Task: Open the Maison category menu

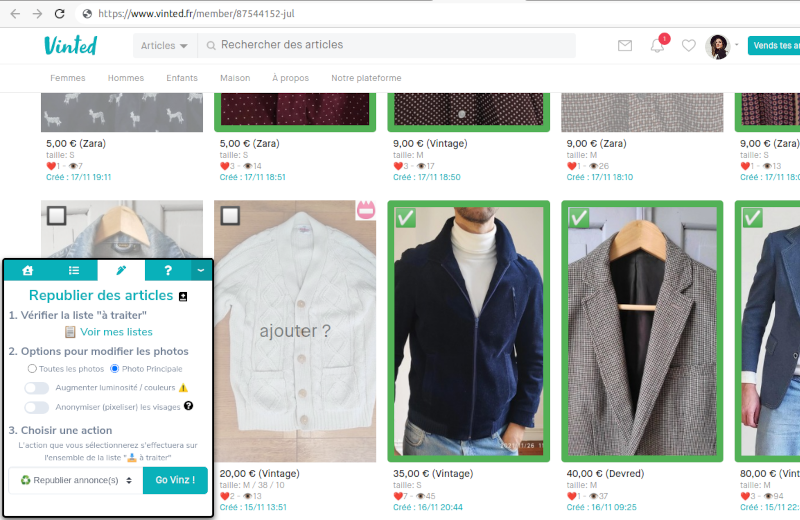Action: (235, 78)
